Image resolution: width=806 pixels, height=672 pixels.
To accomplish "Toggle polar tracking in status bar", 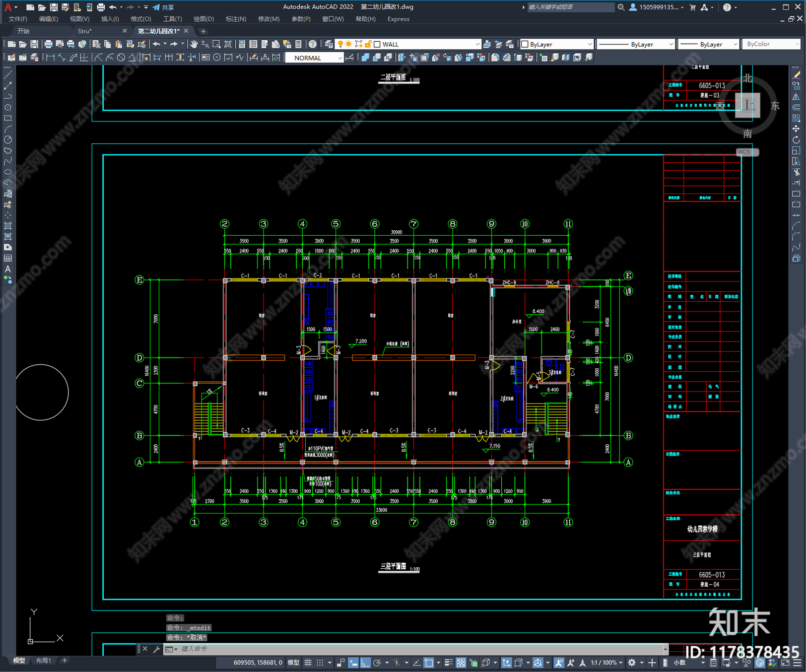I will (377, 662).
